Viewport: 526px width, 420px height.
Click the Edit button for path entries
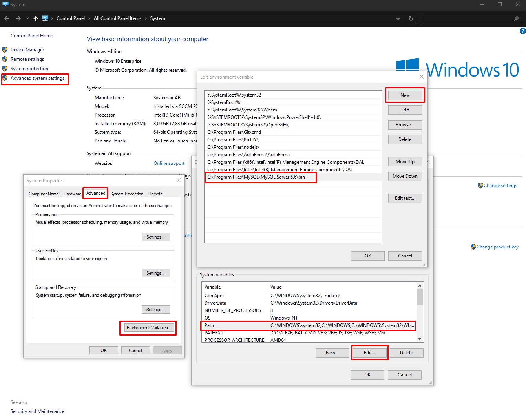405,110
